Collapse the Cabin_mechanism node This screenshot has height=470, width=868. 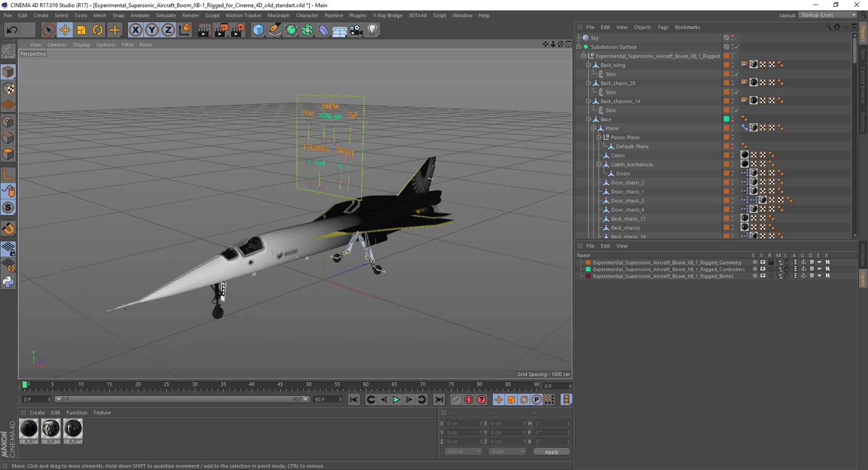pyautogui.click(x=599, y=164)
